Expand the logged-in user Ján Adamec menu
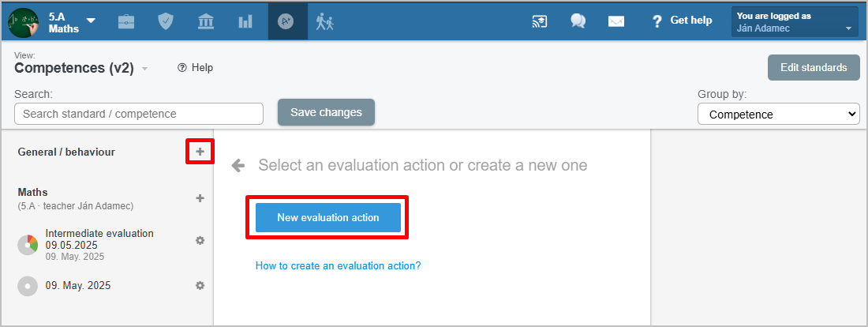Viewport: 868px width, 327px height. (795, 22)
